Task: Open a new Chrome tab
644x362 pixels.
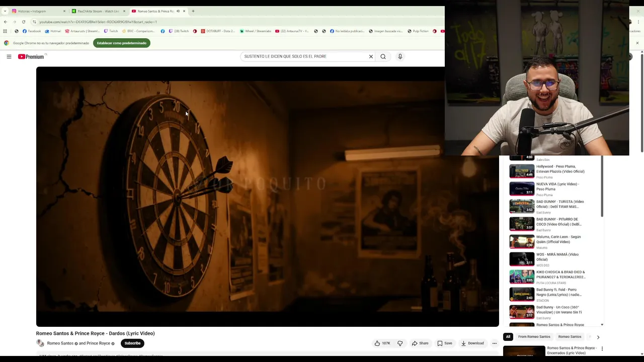Action: click(193, 11)
